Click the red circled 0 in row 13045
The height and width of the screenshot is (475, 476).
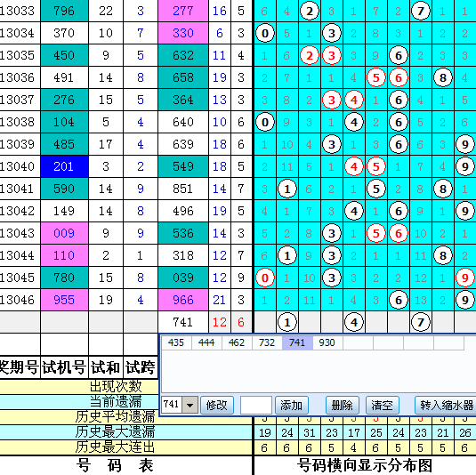click(265, 278)
